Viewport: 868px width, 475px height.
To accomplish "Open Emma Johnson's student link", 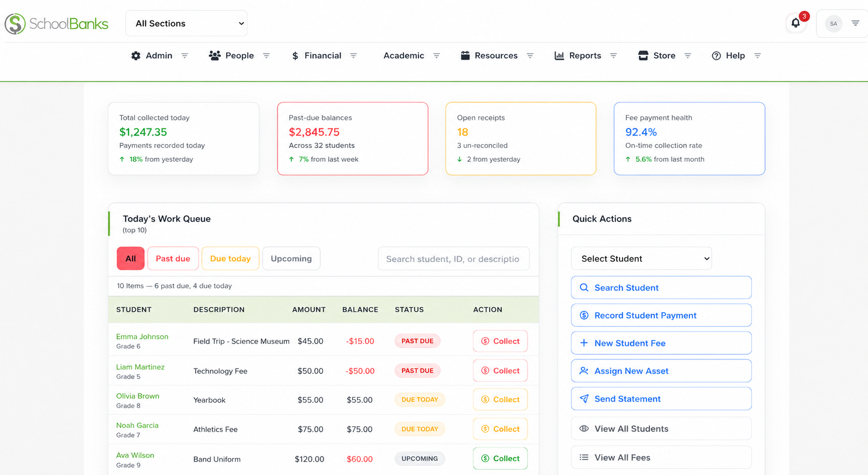I will 142,336.
